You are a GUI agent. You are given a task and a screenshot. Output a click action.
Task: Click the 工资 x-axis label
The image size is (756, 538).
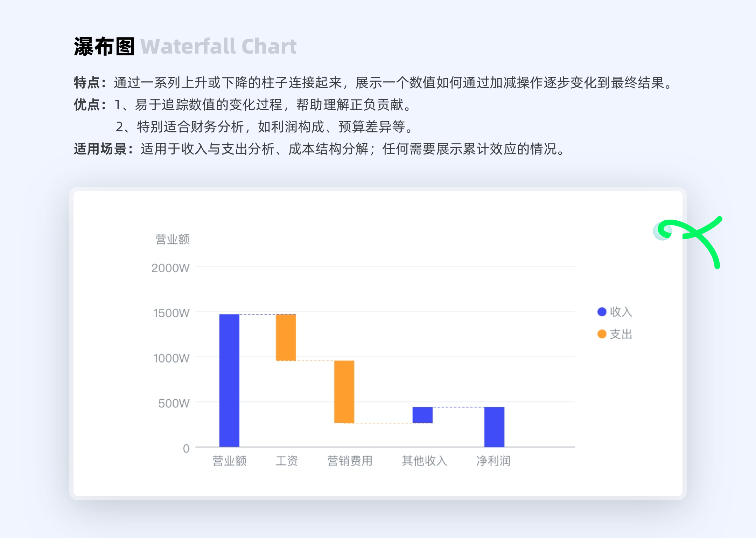[x=287, y=461]
